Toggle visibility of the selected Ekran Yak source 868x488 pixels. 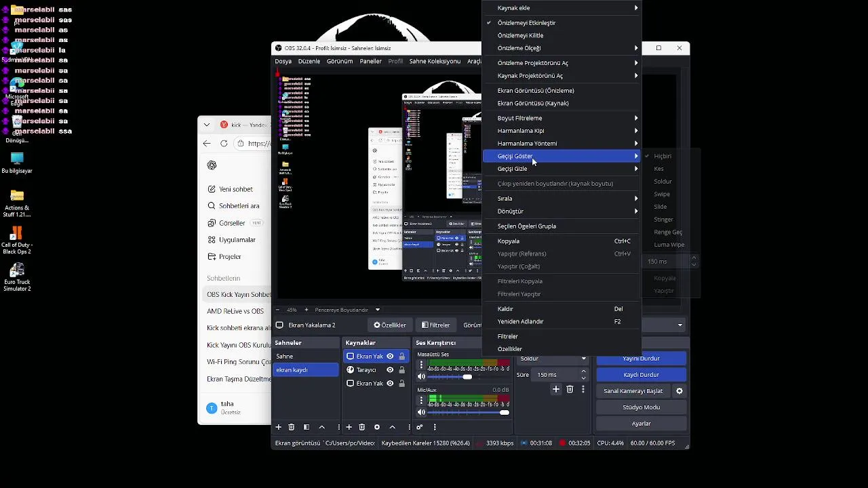(x=390, y=357)
